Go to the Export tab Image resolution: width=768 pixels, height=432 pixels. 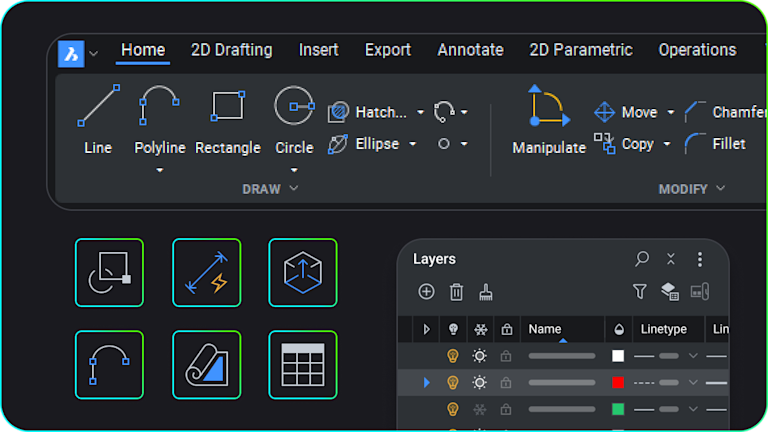tap(387, 50)
